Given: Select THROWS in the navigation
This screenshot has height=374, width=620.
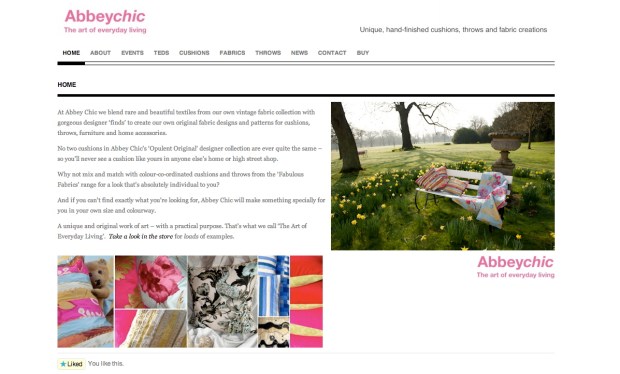Looking at the screenshot, I should coord(268,53).
